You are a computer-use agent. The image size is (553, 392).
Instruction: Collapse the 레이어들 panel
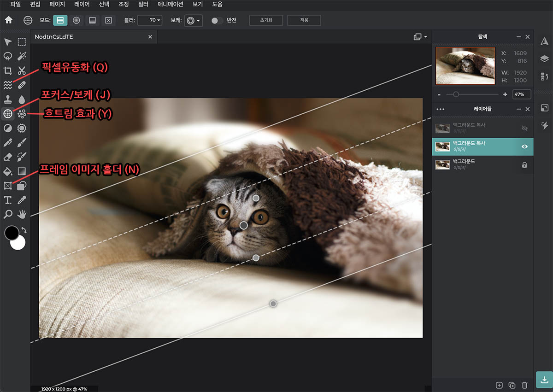(x=519, y=109)
